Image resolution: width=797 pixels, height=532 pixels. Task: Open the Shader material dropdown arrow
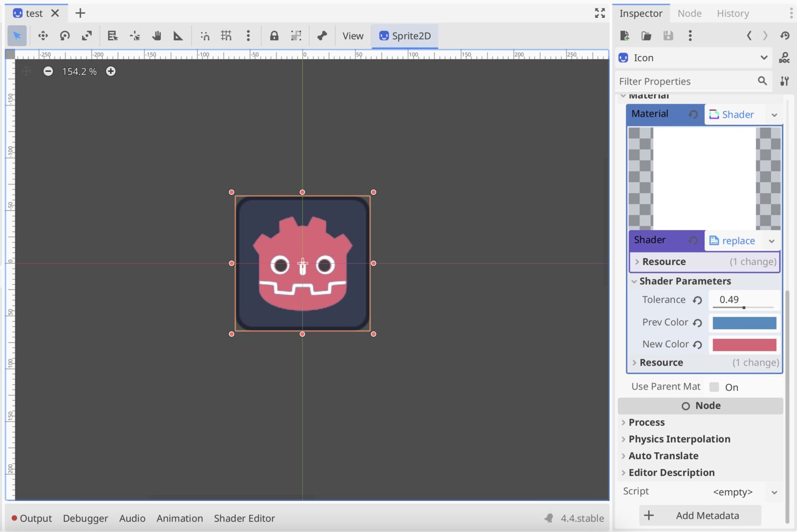(774, 115)
